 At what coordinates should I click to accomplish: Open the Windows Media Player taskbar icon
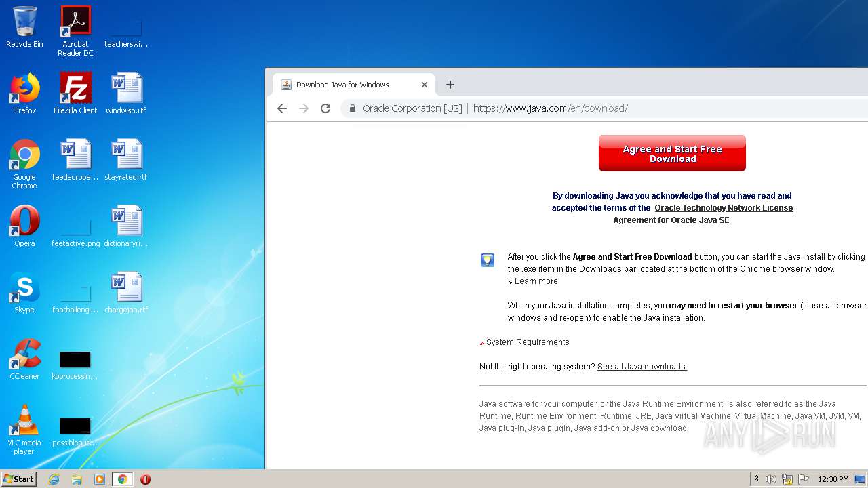click(99, 479)
